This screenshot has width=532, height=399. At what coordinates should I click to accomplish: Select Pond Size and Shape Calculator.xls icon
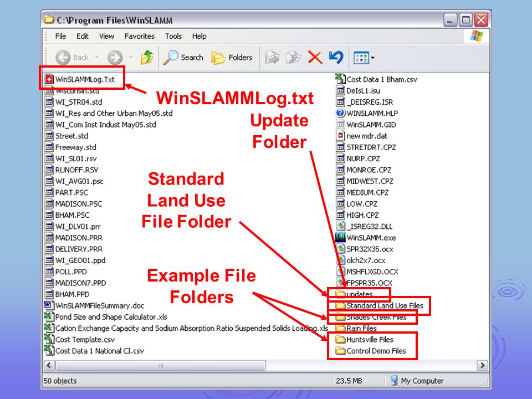pos(49,316)
